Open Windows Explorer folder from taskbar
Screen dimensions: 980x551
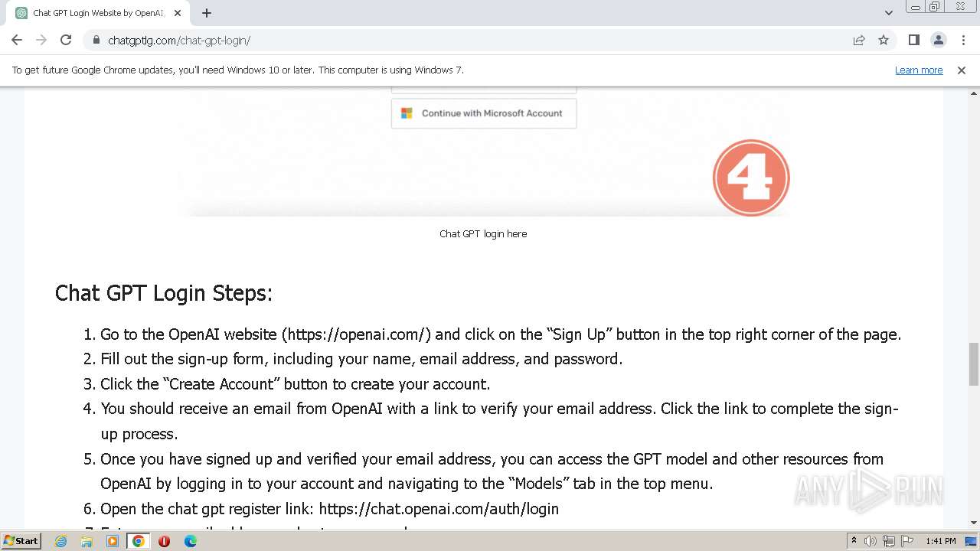coord(87,541)
